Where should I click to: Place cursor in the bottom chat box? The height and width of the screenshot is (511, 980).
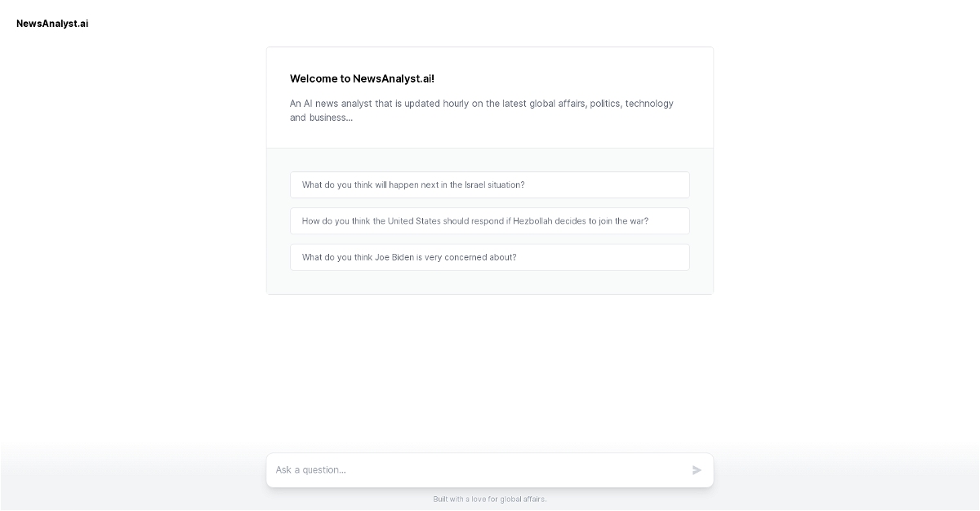(478, 470)
